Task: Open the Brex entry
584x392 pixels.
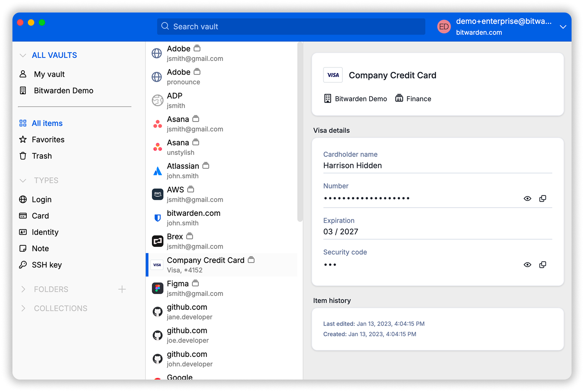Action: point(222,241)
